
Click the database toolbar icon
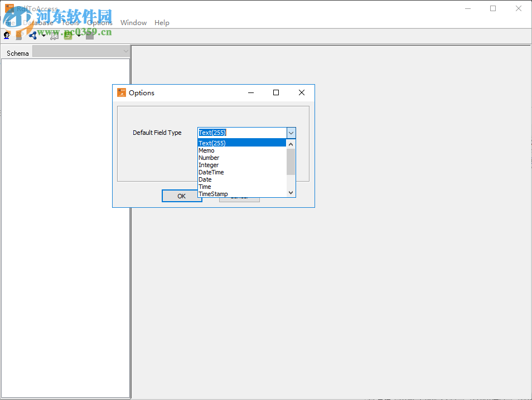(18, 35)
